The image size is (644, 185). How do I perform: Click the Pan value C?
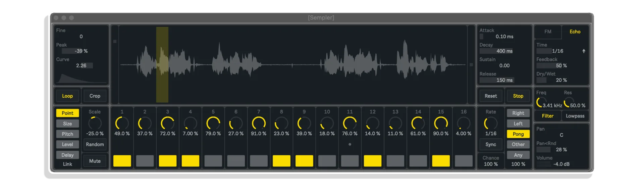[561, 135]
